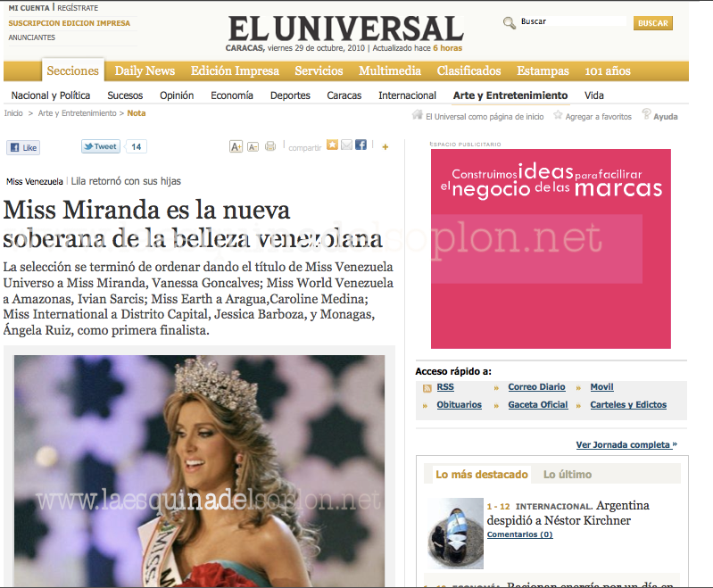Viewport: 713px width, 588px height.
Task: Click Agregar a favoritos
Action: click(x=599, y=117)
